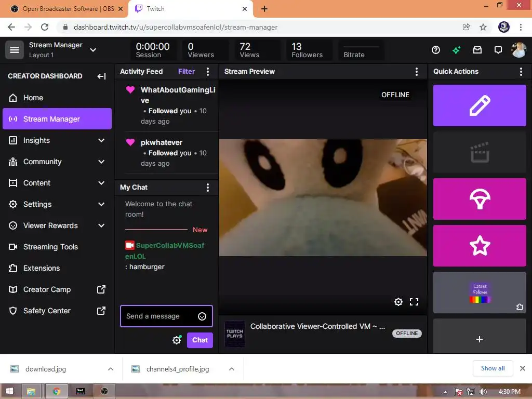Open chat settings gear icon
The height and width of the screenshot is (399, 532).
[x=177, y=340]
